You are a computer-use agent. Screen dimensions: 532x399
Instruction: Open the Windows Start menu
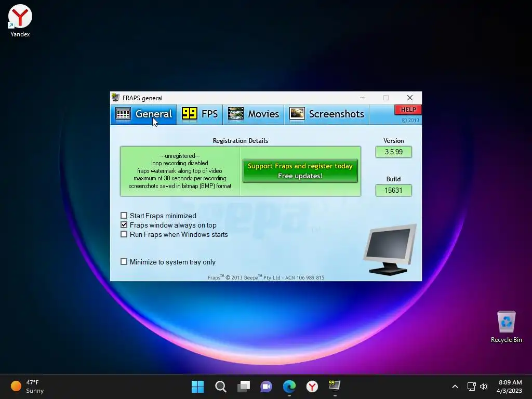click(197, 387)
